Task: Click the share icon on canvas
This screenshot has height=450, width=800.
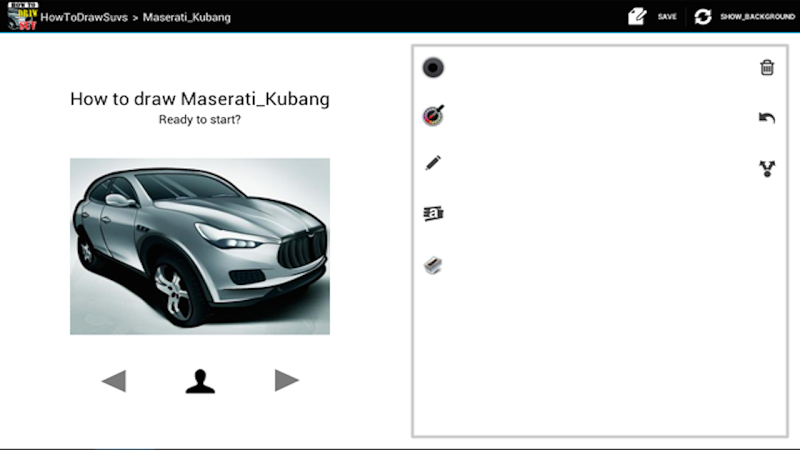Action: pos(767,168)
